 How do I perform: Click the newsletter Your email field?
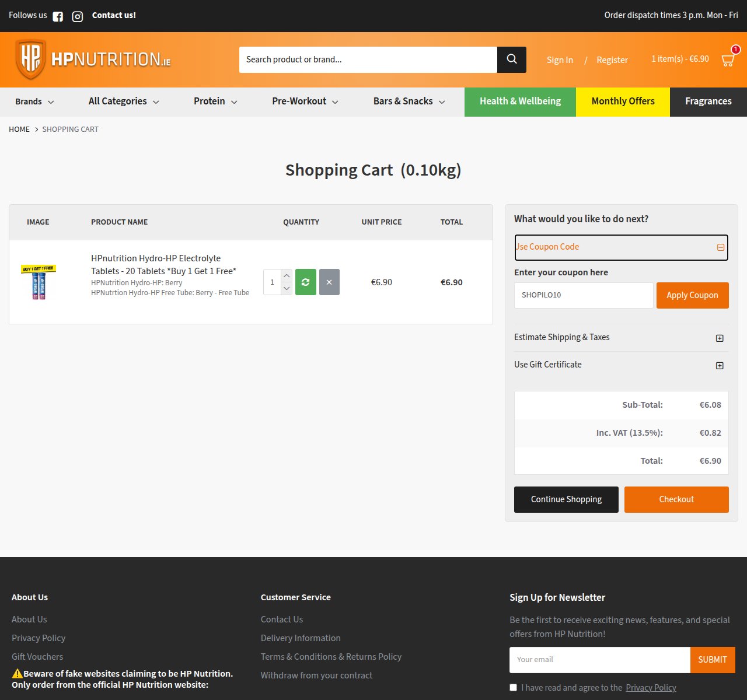tap(600, 660)
